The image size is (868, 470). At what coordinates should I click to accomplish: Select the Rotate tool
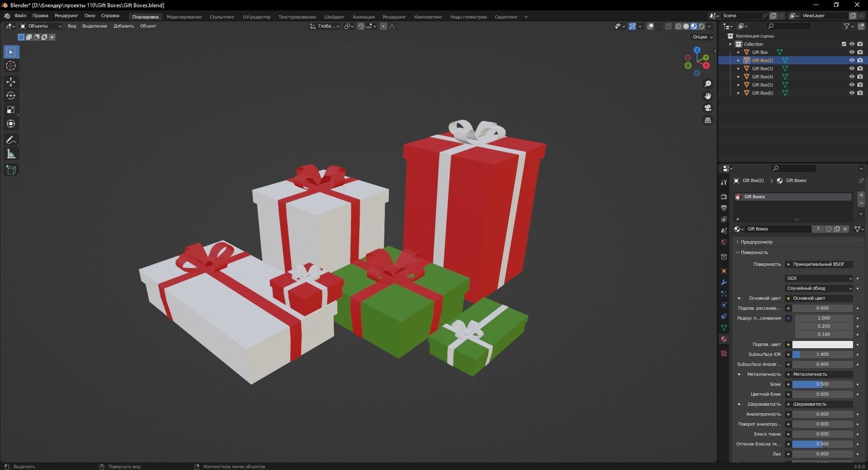[x=11, y=96]
